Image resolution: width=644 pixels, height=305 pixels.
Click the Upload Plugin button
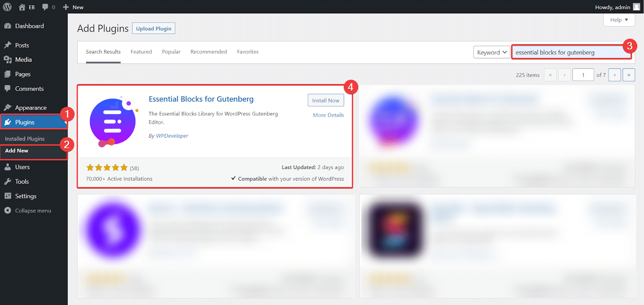154,29
